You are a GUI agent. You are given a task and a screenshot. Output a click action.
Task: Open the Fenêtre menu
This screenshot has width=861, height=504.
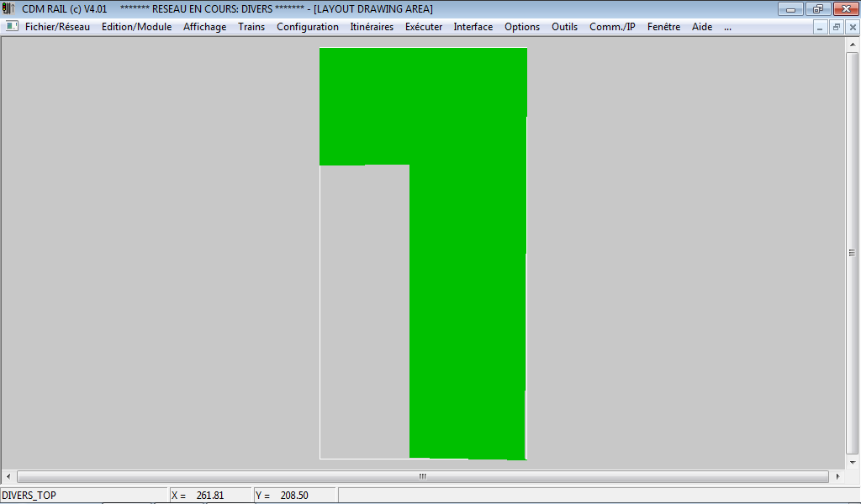pos(663,27)
